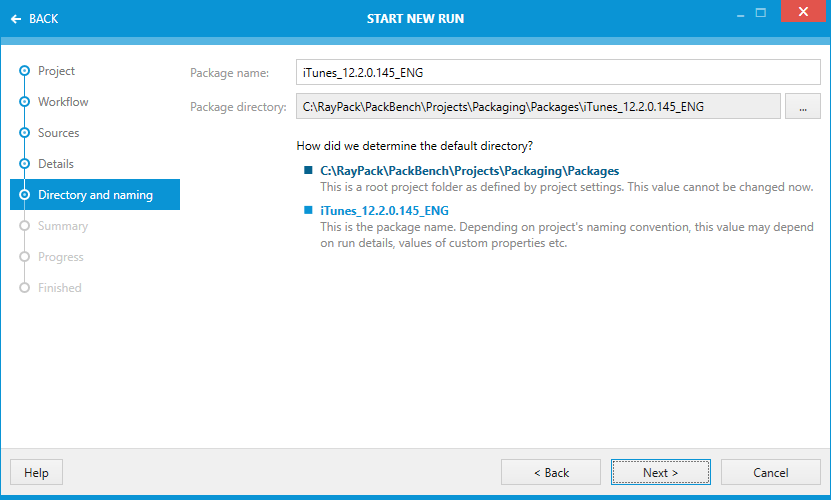Select Directory and naming step
The image size is (831, 500).
[95, 195]
